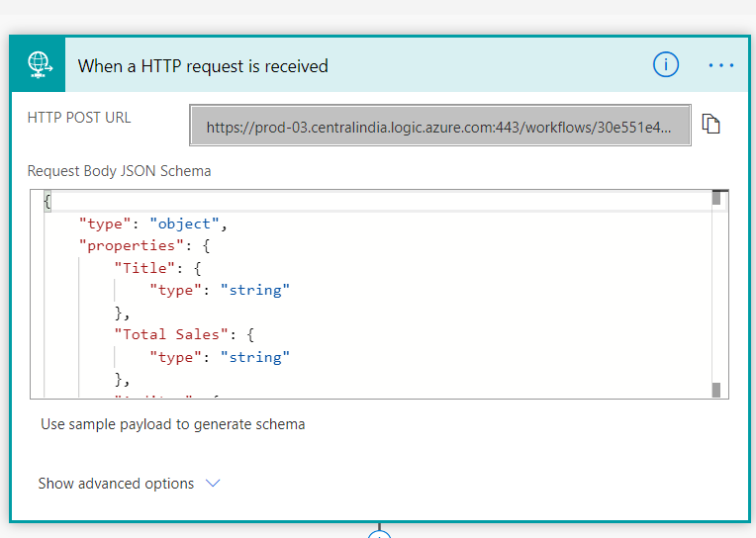Viewport: 756px width, 538px height.
Task: Click the "properties" key in the schema
Action: click(x=132, y=246)
